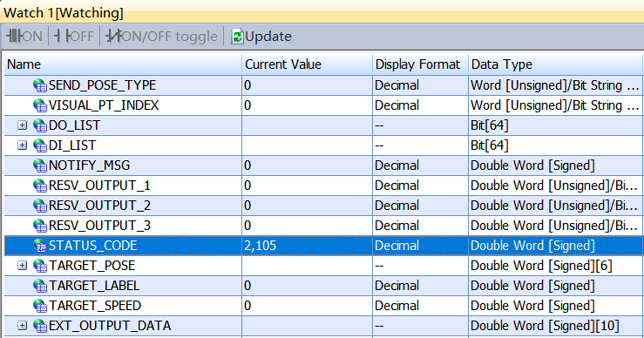Select the TARGET_LABEL row name
The image size is (644, 338).
pyautogui.click(x=94, y=286)
